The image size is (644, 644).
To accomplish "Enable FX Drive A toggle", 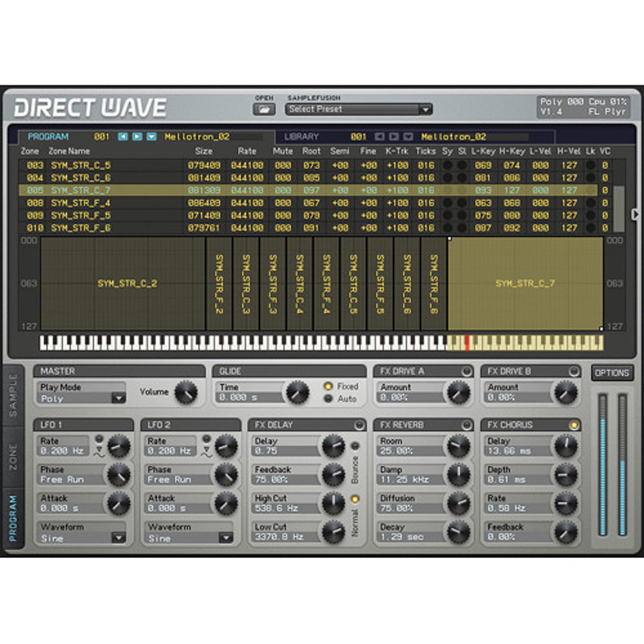I will pos(466,371).
